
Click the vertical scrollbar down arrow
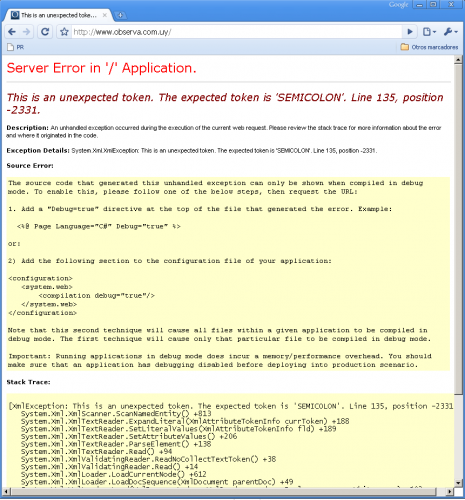[x=458, y=483]
